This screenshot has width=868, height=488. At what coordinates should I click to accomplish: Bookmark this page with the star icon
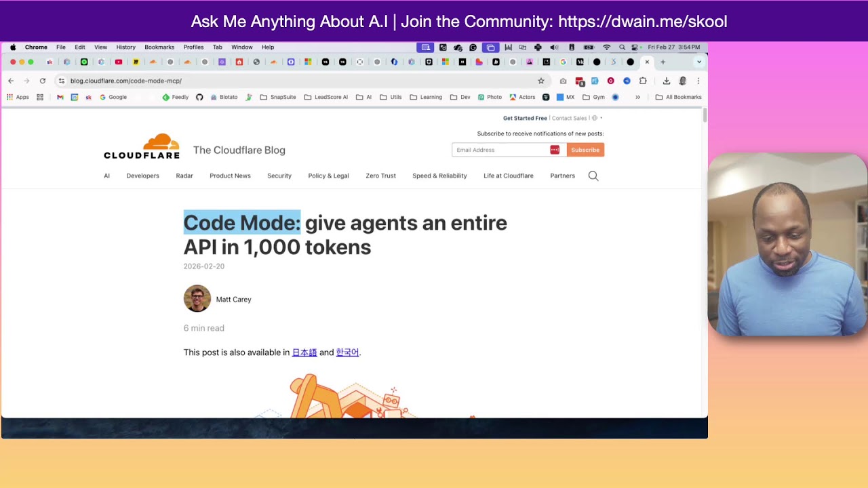click(x=541, y=81)
